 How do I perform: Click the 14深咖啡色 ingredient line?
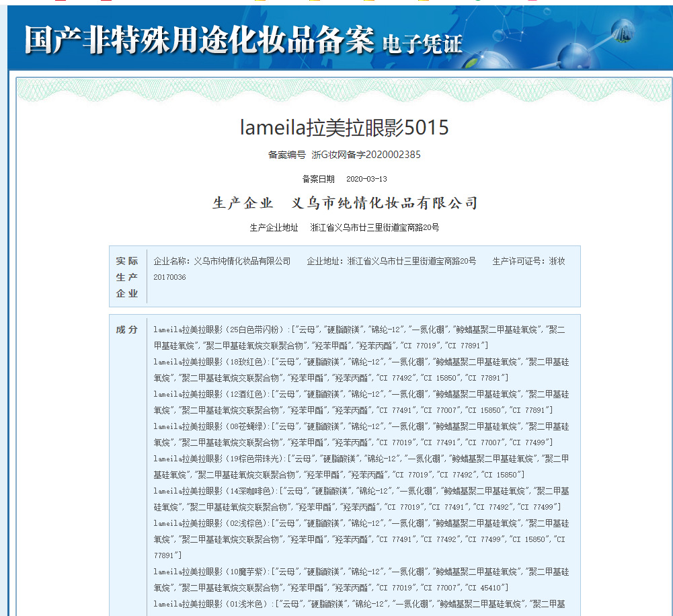[x=361, y=499]
